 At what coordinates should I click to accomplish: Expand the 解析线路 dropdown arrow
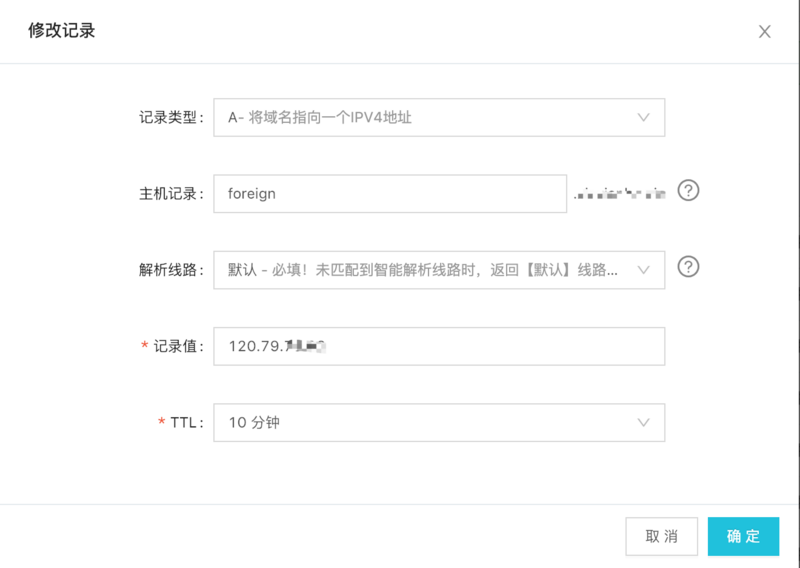click(x=644, y=270)
